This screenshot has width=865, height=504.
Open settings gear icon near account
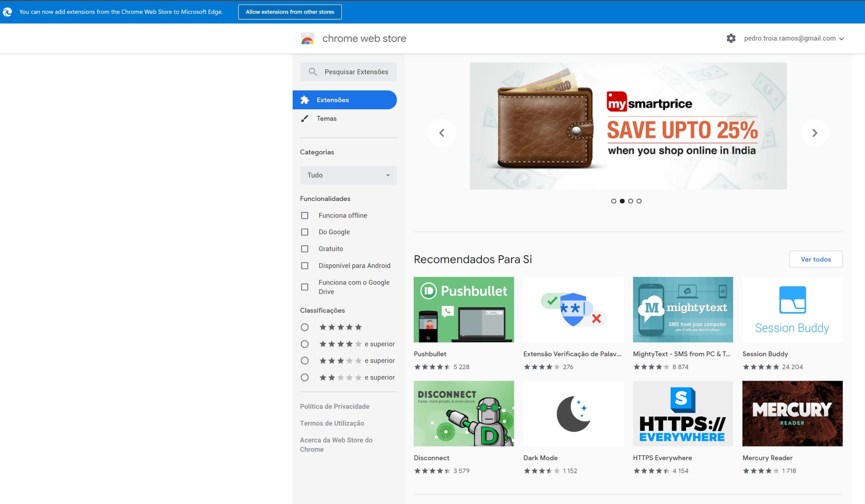[x=731, y=39]
